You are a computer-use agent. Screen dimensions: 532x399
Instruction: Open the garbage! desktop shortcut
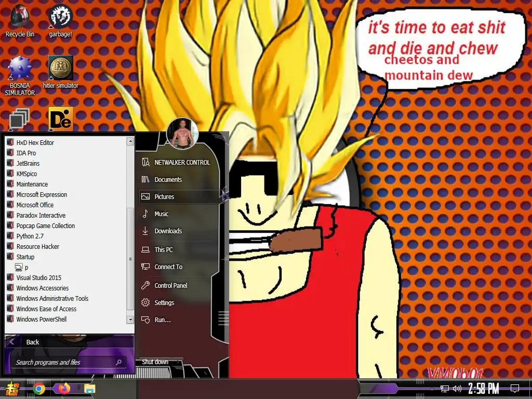coord(60,21)
